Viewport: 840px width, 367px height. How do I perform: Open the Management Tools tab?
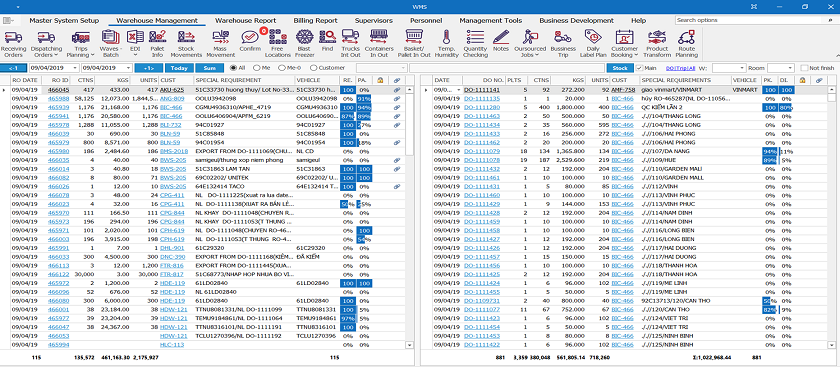490,20
